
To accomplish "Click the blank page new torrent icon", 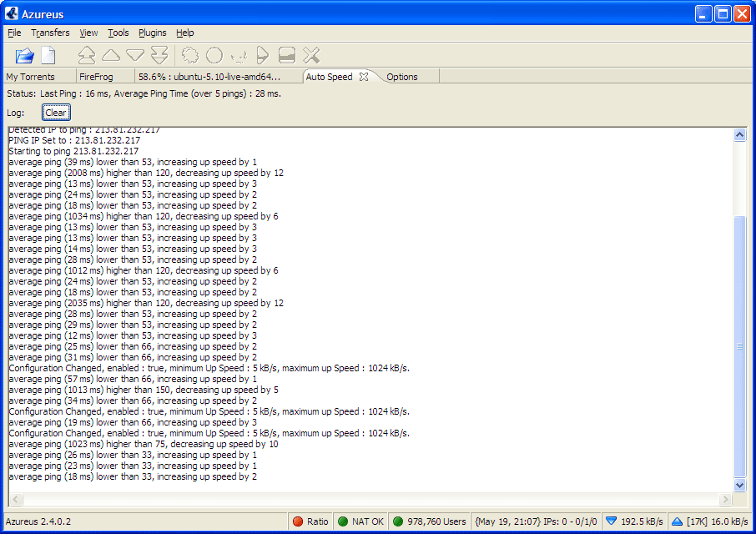I will (x=48, y=55).
